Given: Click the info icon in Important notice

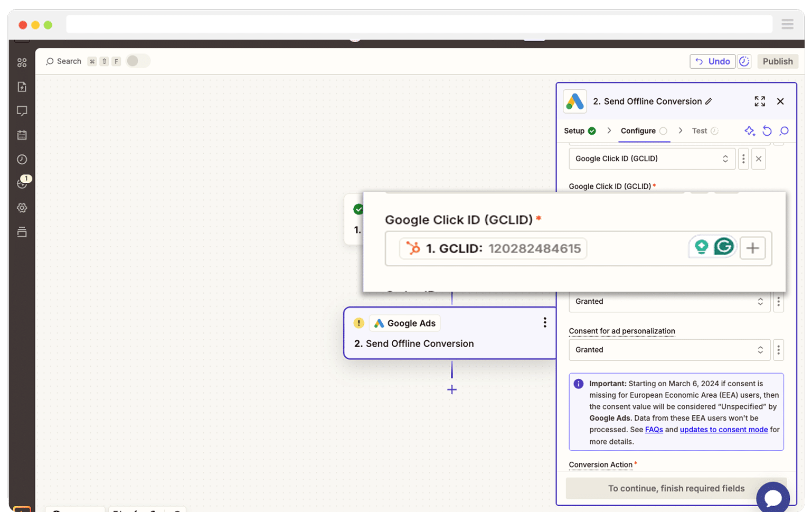Looking at the screenshot, I should click(x=579, y=384).
